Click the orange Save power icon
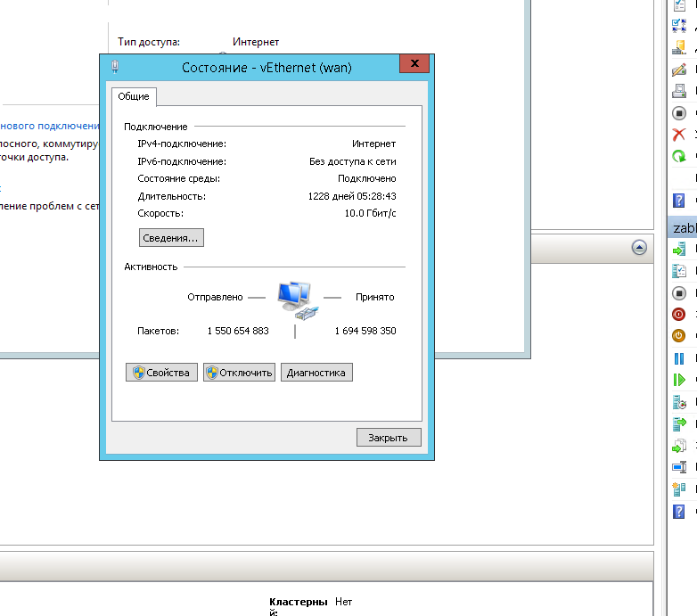697x616 pixels. (x=679, y=335)
